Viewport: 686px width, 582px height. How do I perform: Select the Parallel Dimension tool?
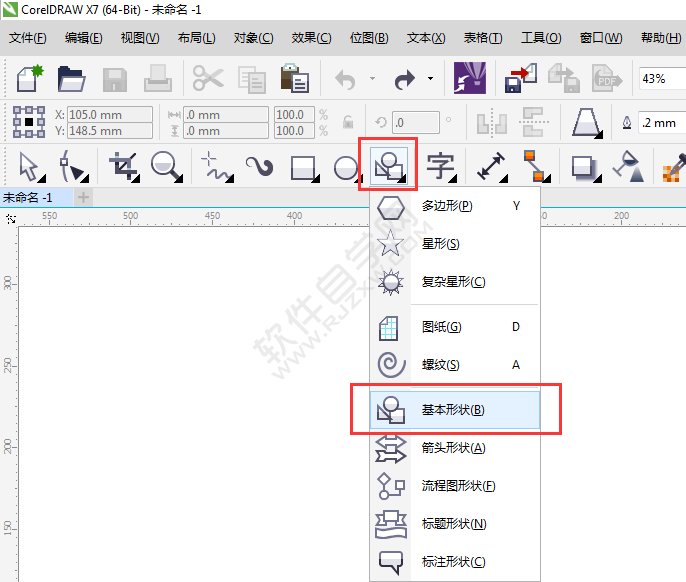(x=492, y=166)
